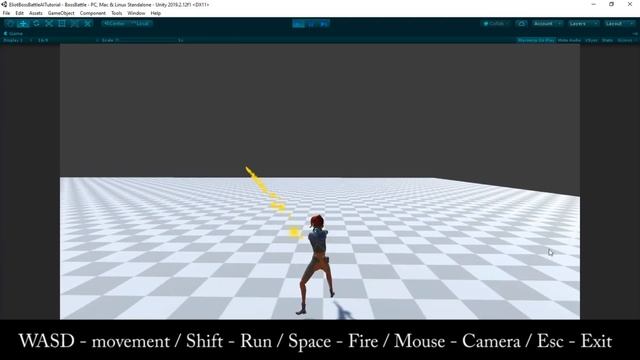Select the Rotate tool in the toolbar

[36, 24]
